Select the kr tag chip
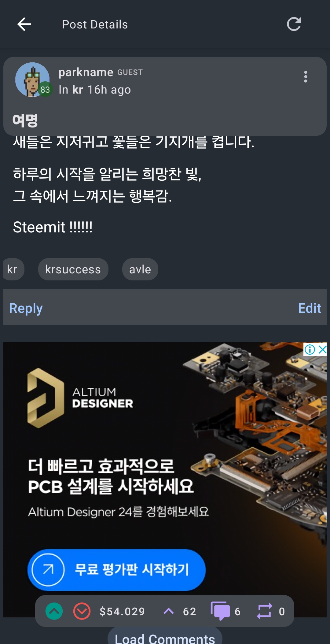The width and height of the screenshot is (330, 644). click(13, 269)
